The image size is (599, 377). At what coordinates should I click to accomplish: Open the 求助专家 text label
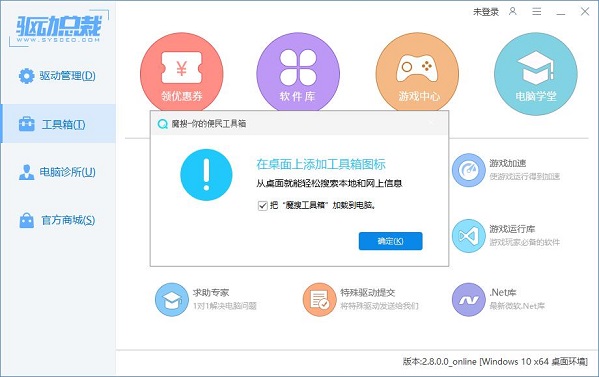point(211,293)
